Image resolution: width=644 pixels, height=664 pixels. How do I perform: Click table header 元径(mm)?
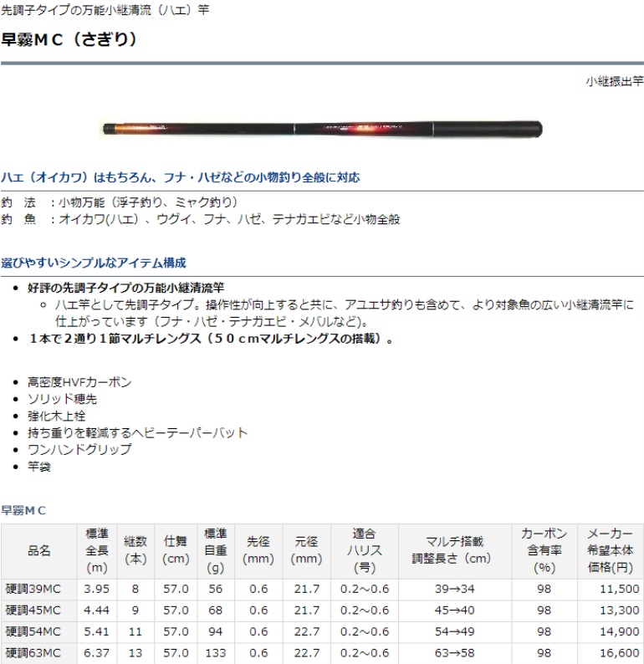point(307,550)
